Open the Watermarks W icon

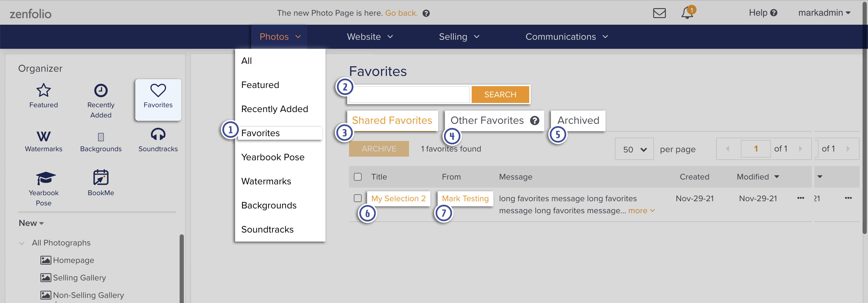point(43,136)
